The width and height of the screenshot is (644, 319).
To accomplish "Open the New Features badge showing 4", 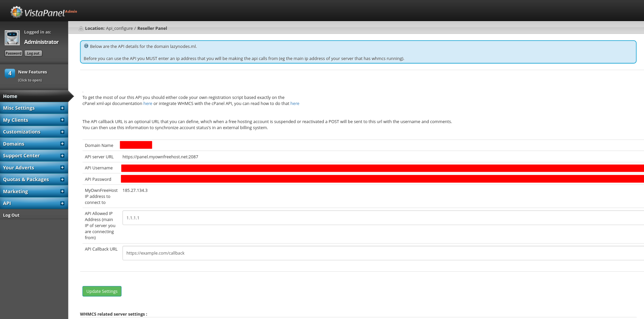I will tap(10, 73).
